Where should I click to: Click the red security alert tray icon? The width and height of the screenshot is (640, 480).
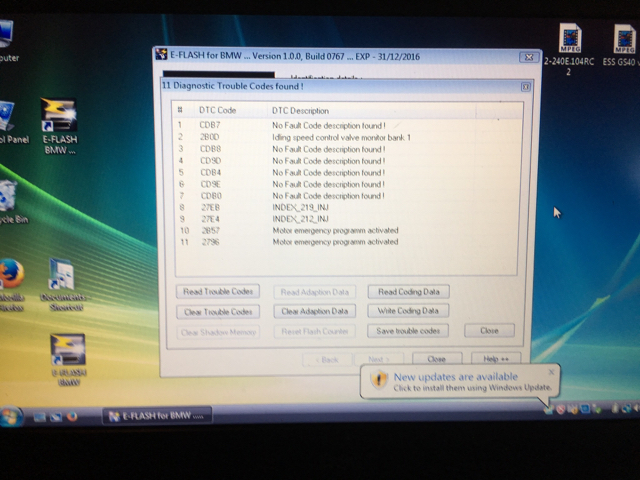coord(561,409)
